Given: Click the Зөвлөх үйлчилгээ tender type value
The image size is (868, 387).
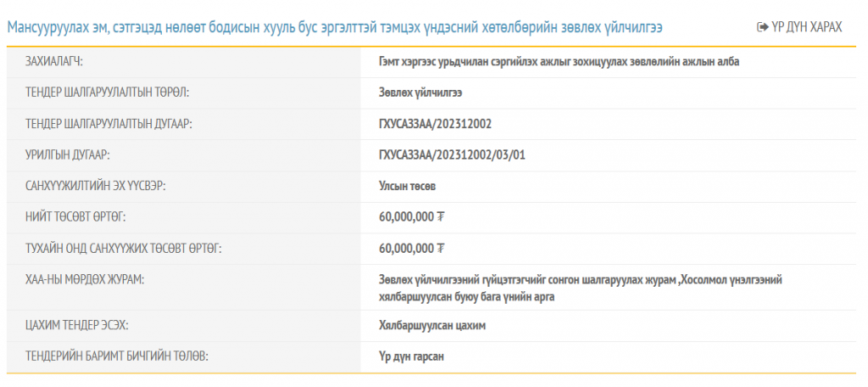Looking at the screenshot, I should [x=420, y=93].
